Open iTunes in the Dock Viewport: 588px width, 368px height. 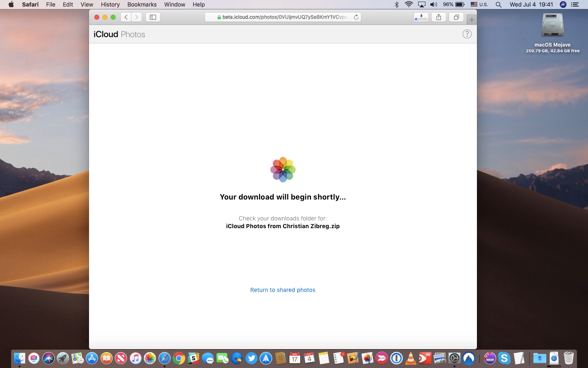[135, 358]
